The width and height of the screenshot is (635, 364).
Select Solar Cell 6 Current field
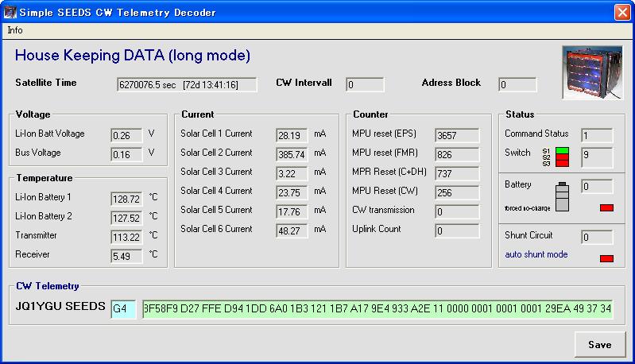tap(292, 230)
